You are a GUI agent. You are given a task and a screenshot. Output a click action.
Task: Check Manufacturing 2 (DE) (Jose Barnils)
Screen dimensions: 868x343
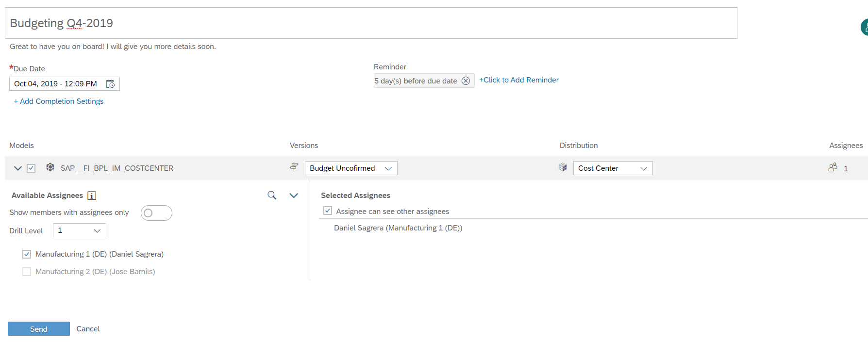pyautogui.click(x=27, y=272)
